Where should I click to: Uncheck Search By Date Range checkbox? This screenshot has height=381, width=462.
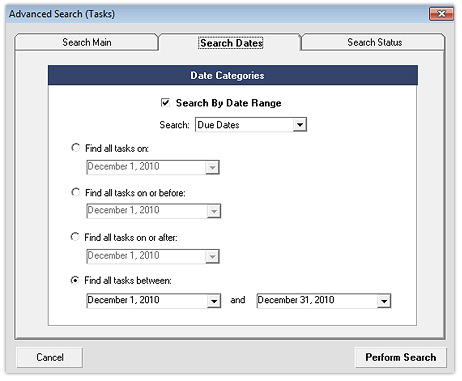point(165,102)
